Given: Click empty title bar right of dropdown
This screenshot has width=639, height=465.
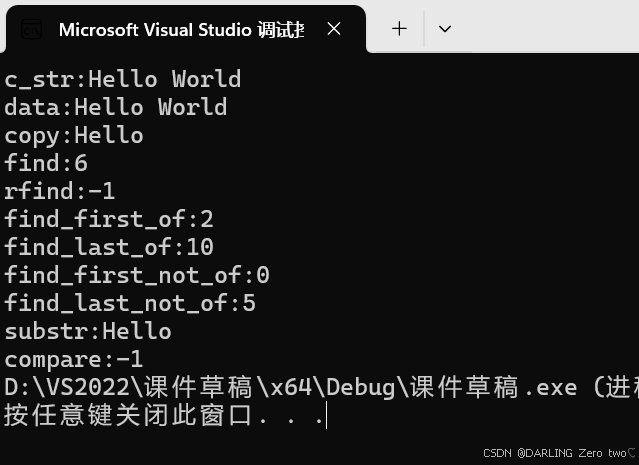Looking at the screenshot, I should (x=550, y=29).
